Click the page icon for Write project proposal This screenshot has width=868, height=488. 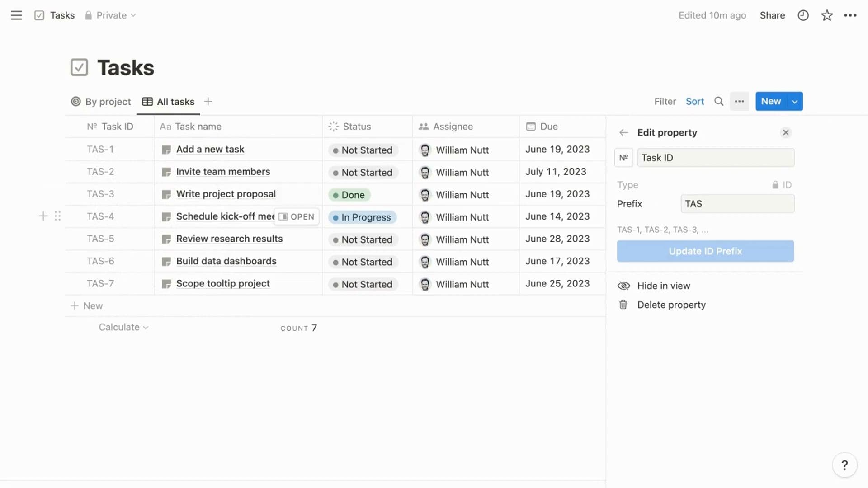tap(166, 194)
